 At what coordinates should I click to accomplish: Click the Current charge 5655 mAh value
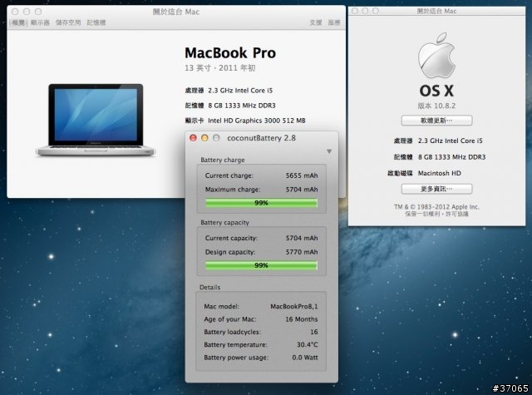click(x=302, y=175)
